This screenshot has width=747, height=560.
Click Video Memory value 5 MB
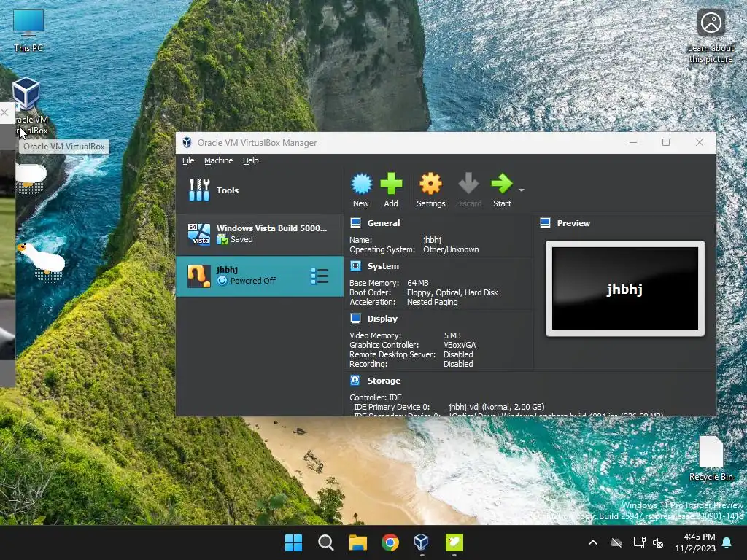[452, 335]
